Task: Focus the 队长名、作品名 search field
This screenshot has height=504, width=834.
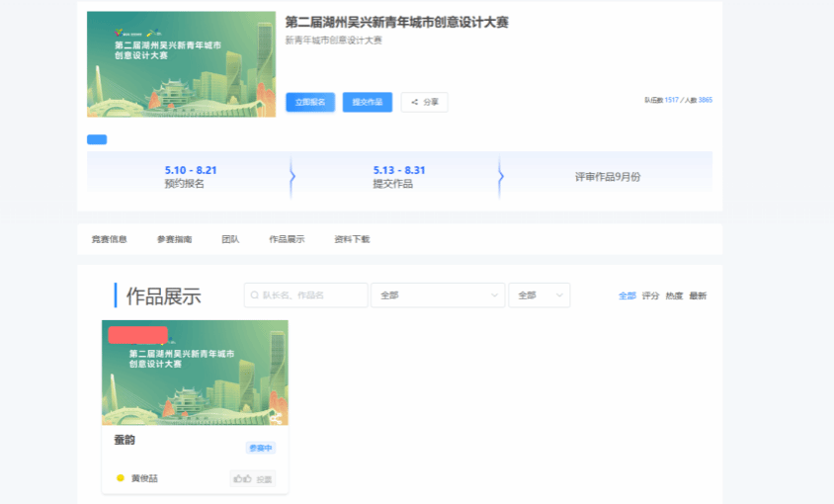Action: coord(311,295)
